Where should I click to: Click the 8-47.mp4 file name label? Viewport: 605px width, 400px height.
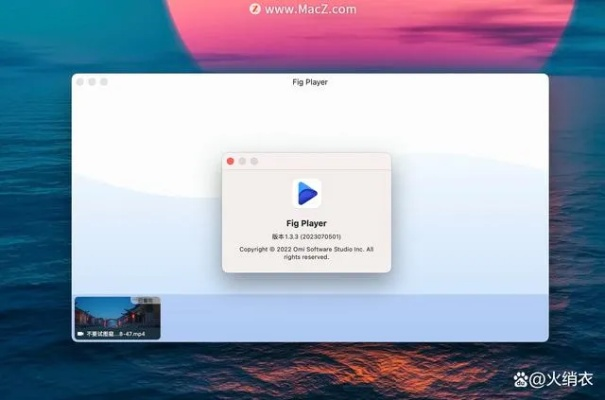coord(116,334)
